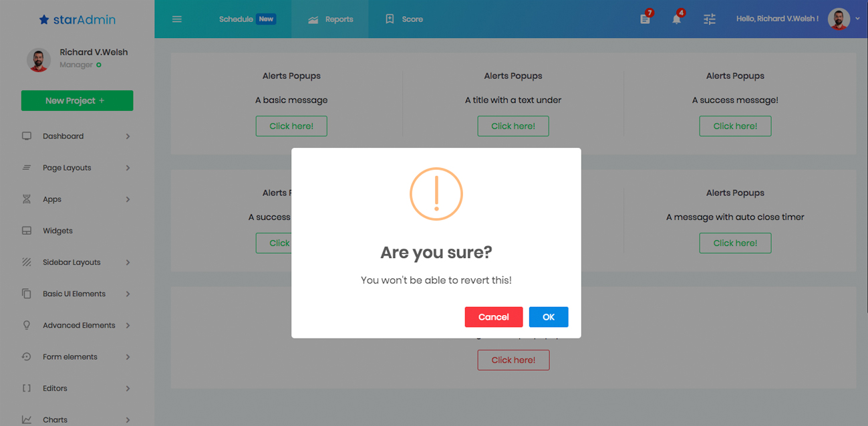The height and width of the screenshot is (426, 868).
Task: Open the Schedule menu item
Action: click(236, 19)
